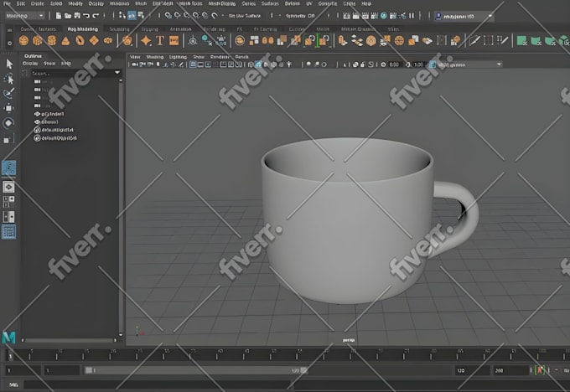Open the viewport Panels menu
570x392 pixels.
click(241, 57)
